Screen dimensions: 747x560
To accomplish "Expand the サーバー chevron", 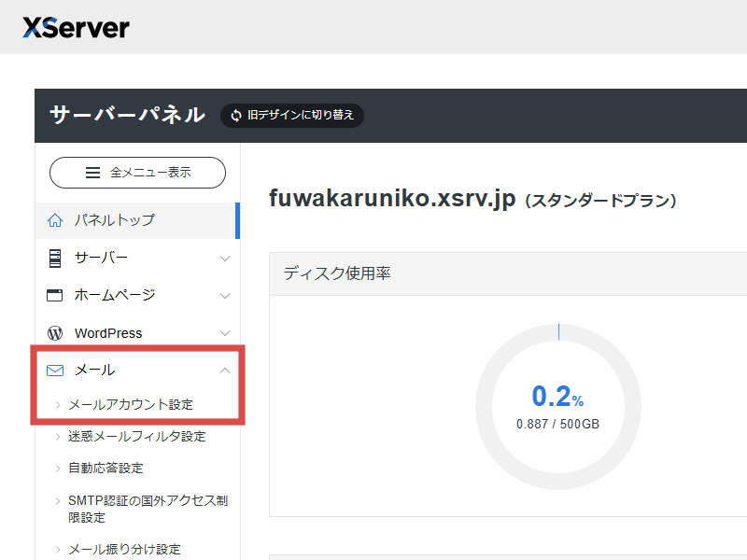I will coord(225,259).
